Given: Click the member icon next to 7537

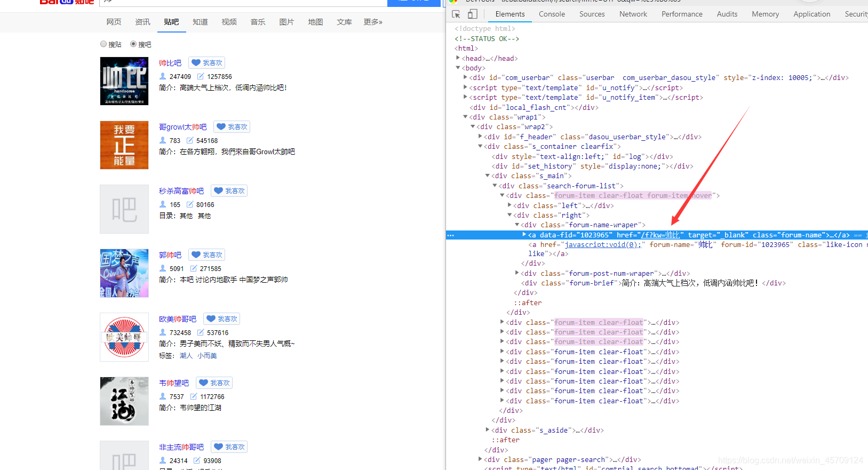Looking at the screenshot, I should coord(163,396).
